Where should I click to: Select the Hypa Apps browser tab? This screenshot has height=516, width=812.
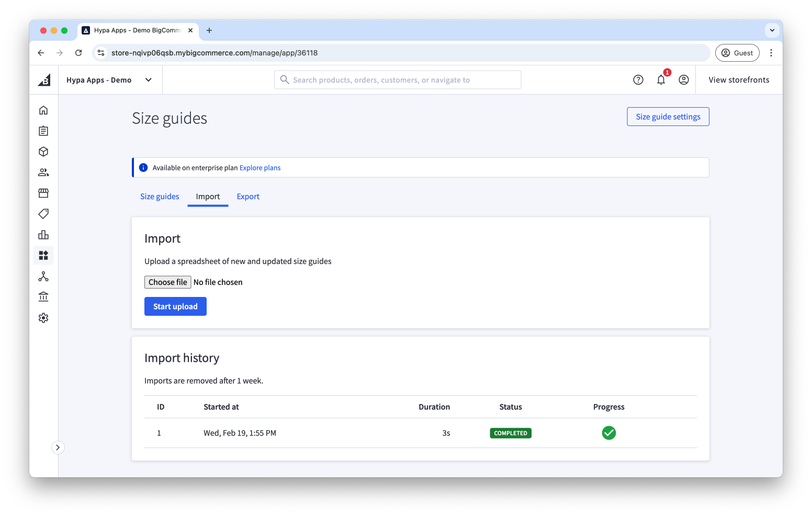[x=138, y=30]
